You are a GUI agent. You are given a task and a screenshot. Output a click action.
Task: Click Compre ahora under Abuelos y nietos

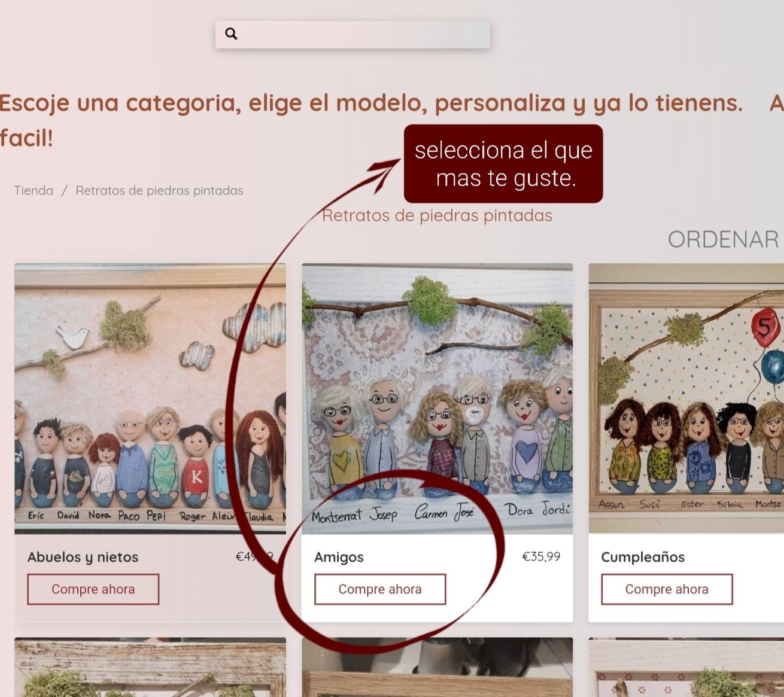point(93,589)
